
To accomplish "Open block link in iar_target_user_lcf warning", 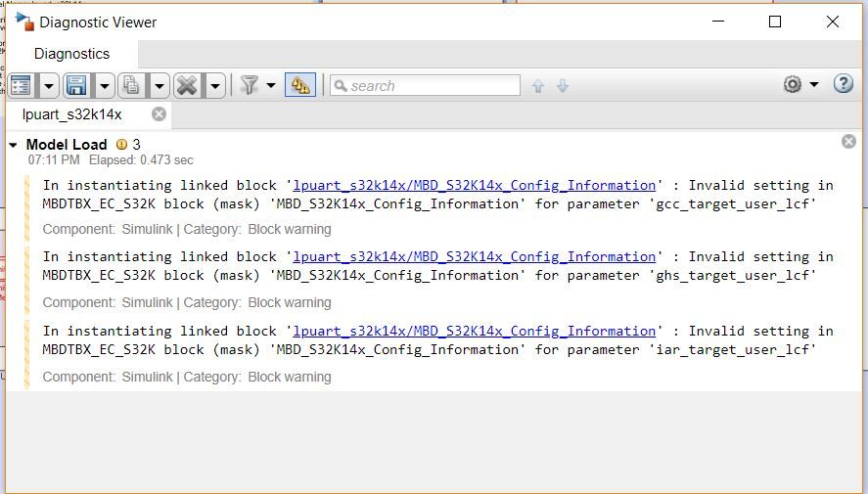I will (x=475, y=331).
